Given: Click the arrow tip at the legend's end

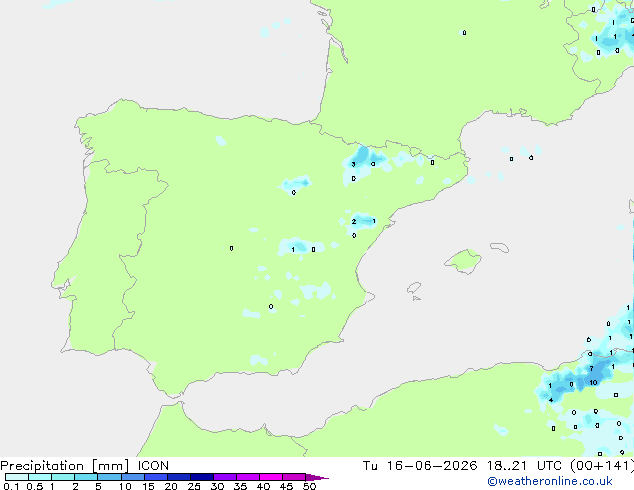Looking at the screenshot, I should tap(317, 477).
